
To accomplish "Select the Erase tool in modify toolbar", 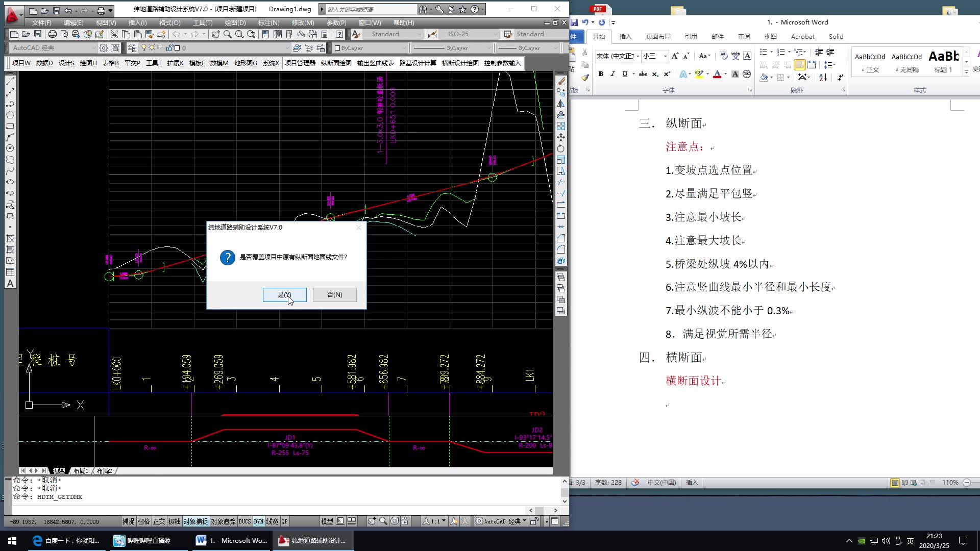I will pos(561,81).
